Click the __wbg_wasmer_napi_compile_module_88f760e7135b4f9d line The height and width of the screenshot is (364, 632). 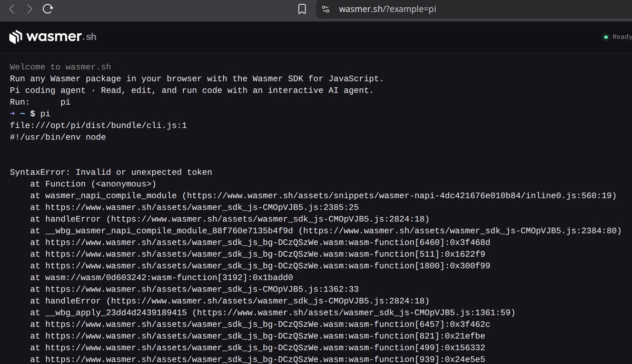click(326, 230)
